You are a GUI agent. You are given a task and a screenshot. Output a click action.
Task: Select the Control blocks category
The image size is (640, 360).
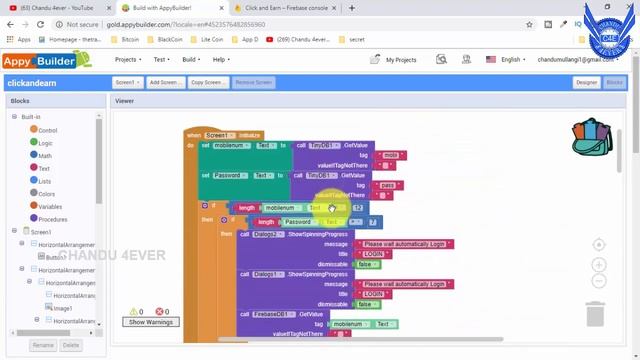coord(44,130)
